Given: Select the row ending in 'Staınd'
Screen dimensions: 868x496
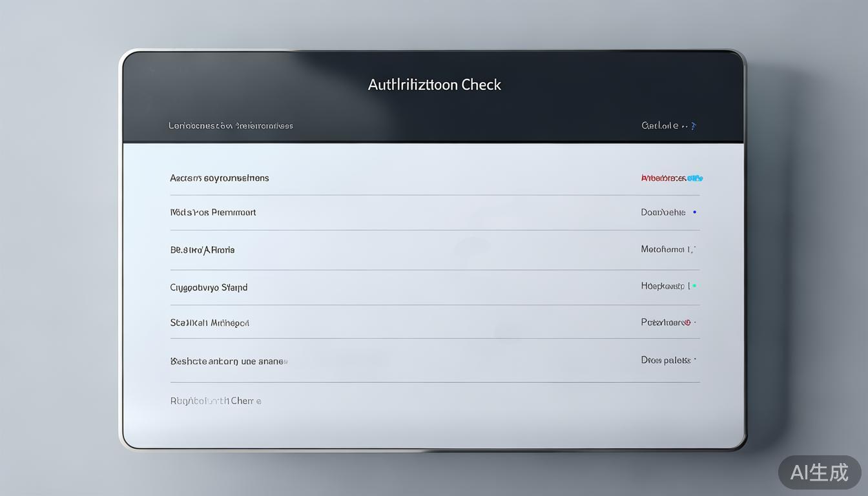Looking at the screenshot, I should (209, 287).
